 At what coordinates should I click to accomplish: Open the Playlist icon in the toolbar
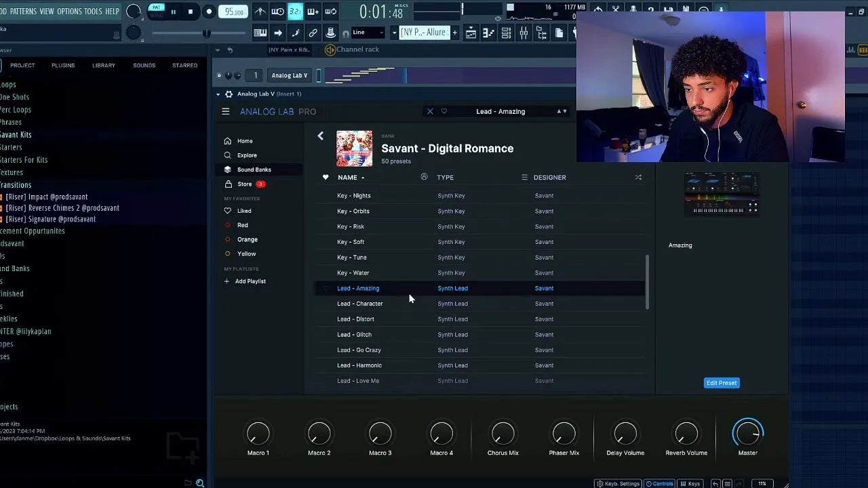pyautogui.click(x=471, y=33)
